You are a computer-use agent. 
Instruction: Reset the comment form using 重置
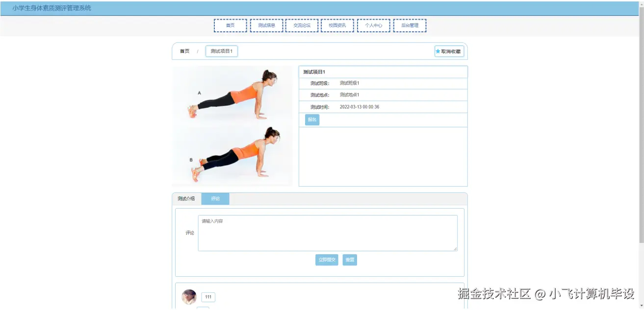coord(349,260)
